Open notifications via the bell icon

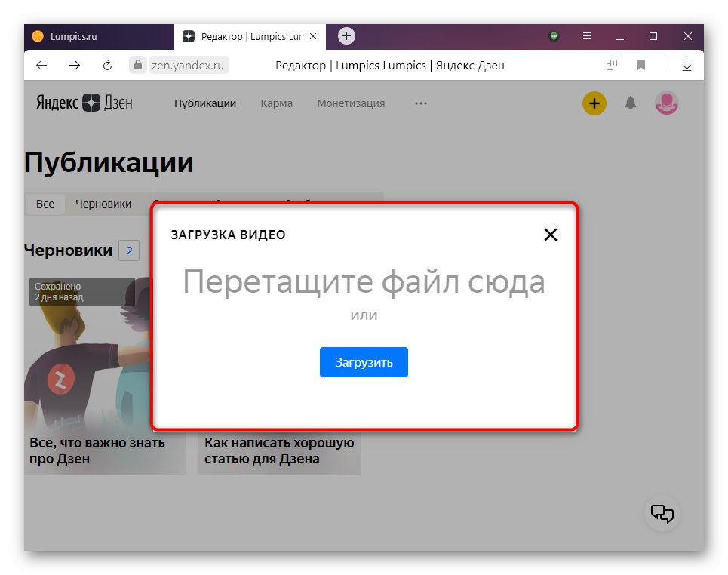click(x=631, y=103)
